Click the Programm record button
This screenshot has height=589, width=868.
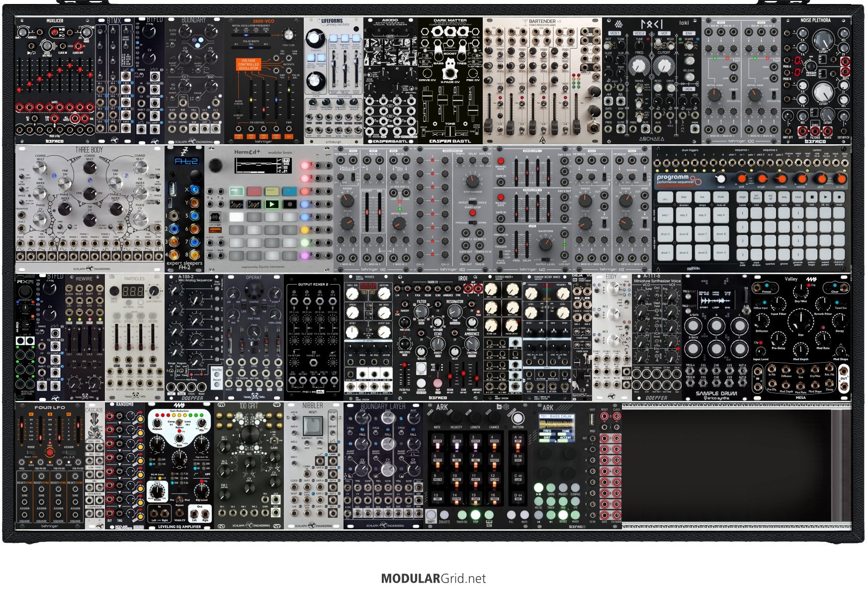839,197
